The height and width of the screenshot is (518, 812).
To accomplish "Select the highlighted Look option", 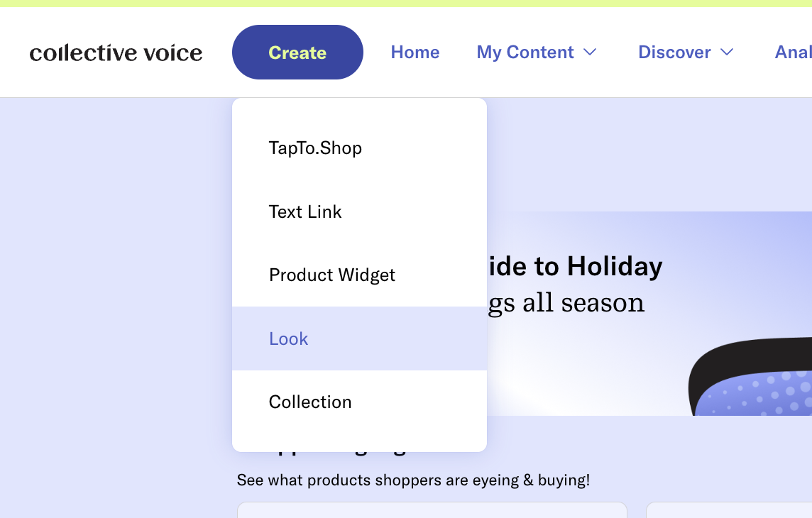I will tap(359, 338).
